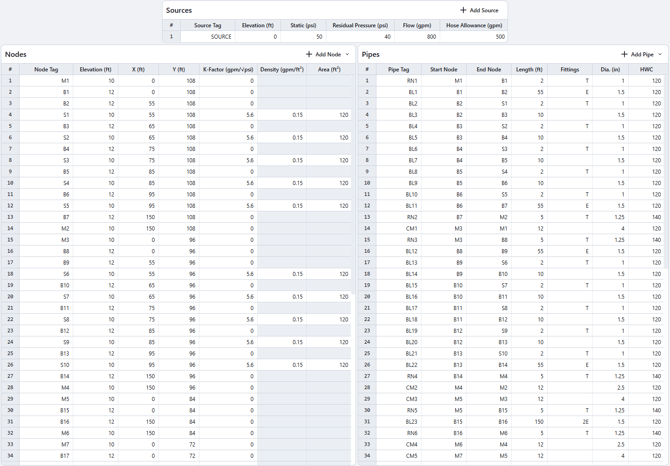This screenshot has height=466, width=670.
Task: Click the K-Factor column header in Nodes
Action: coord(228,69)
